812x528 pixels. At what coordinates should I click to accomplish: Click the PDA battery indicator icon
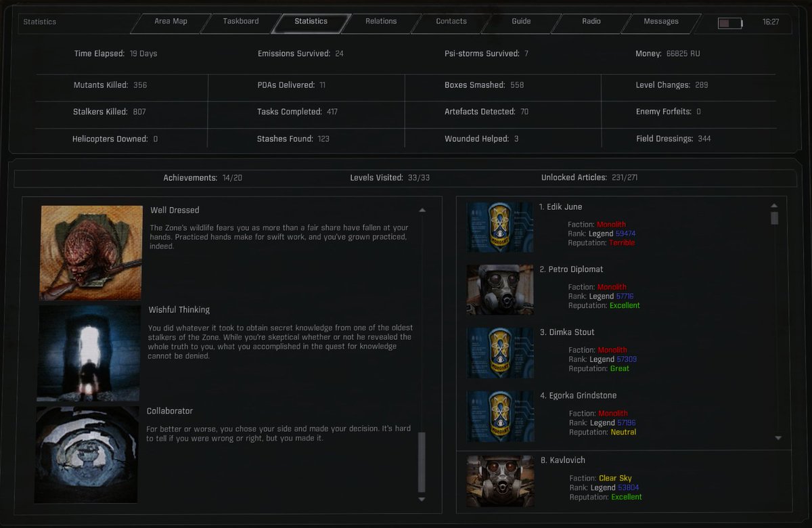tap(730, 23)
